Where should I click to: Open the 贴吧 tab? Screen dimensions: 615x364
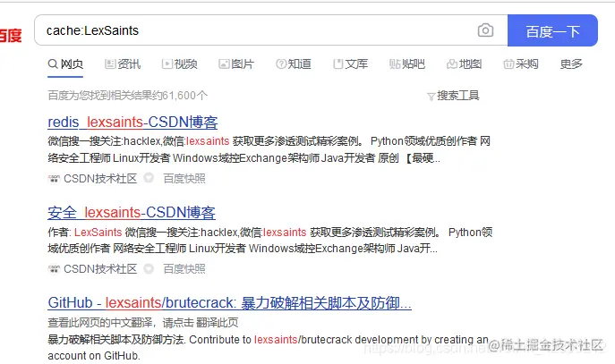coord(407,63)
